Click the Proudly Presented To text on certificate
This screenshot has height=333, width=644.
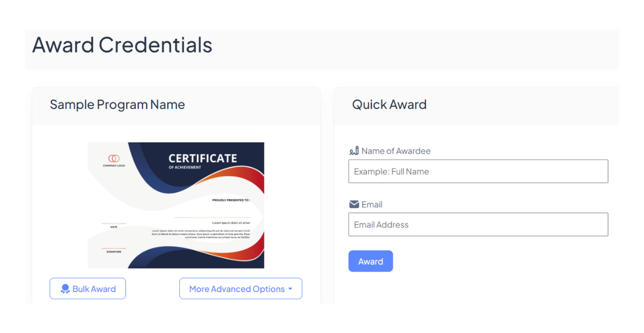pos(231,200)
